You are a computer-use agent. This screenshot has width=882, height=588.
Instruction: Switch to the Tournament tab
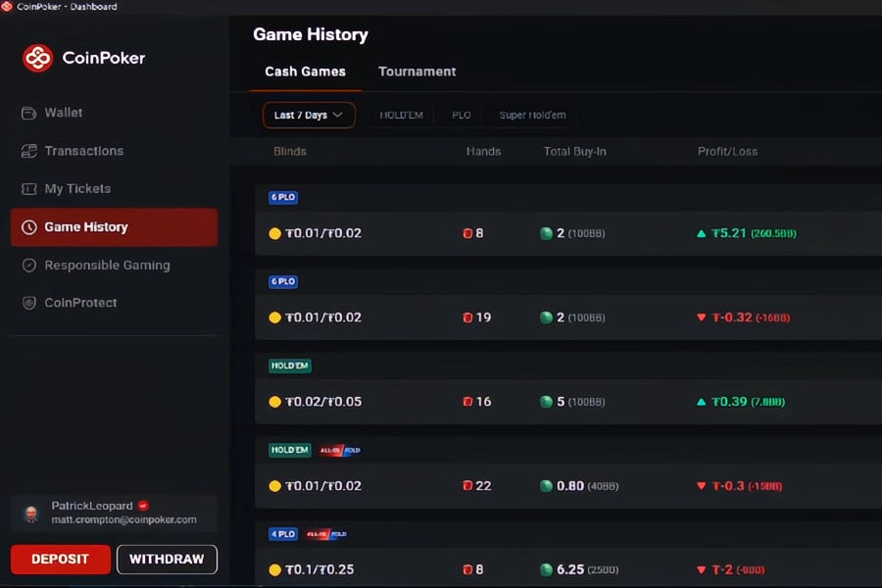click(416, 72)
